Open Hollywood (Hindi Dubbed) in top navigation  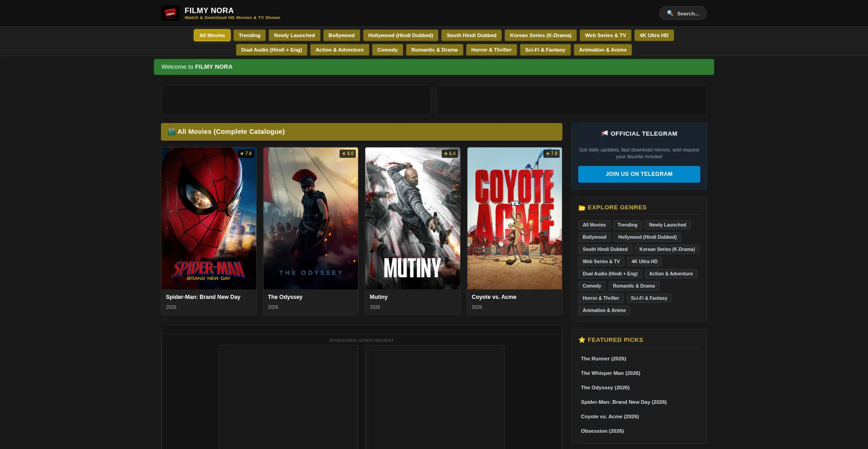coord(401,35)
